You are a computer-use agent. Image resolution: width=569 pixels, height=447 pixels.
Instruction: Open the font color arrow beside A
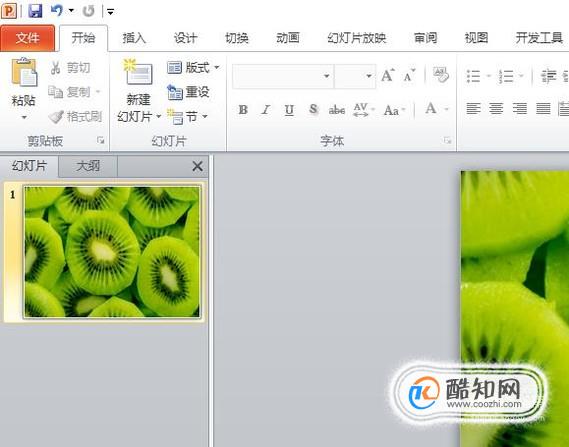[x=446, y=109]
